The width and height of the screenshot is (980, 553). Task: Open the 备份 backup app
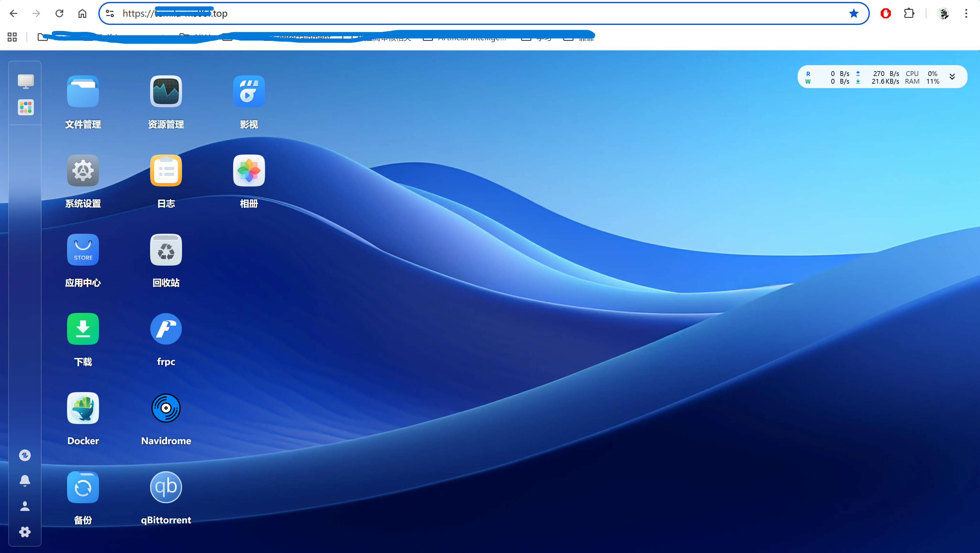tap(83, 487)
